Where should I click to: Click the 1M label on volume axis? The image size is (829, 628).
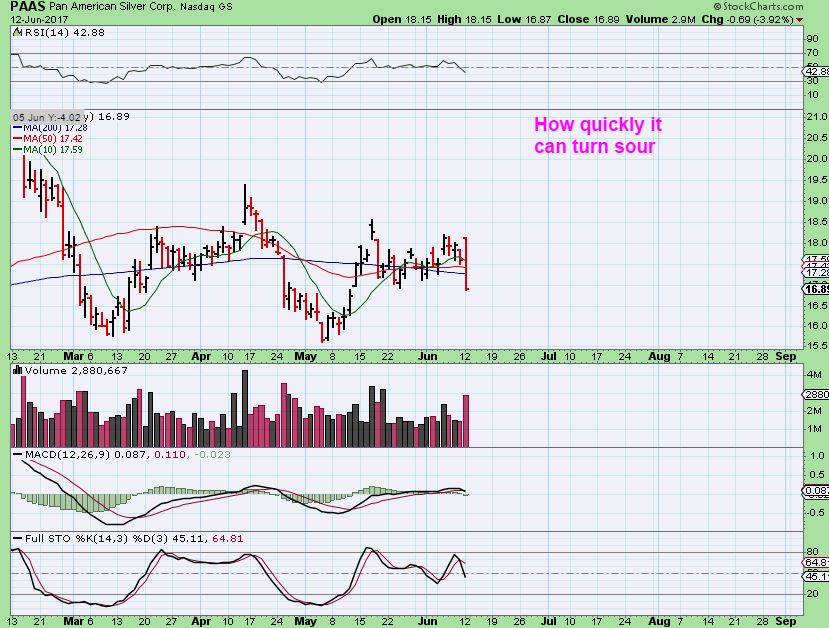(x=814, y=429)
